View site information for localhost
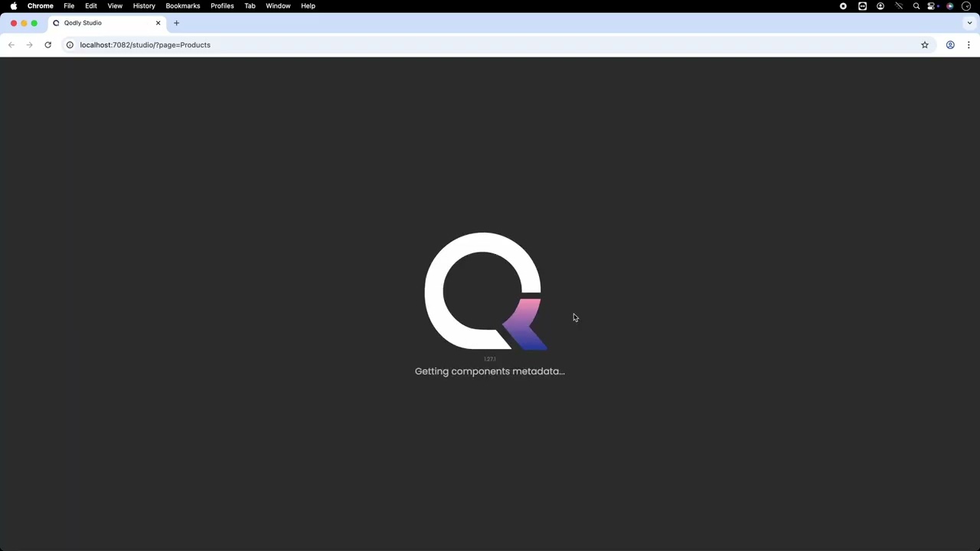This screenshot has height=551, width=980. 70,45
